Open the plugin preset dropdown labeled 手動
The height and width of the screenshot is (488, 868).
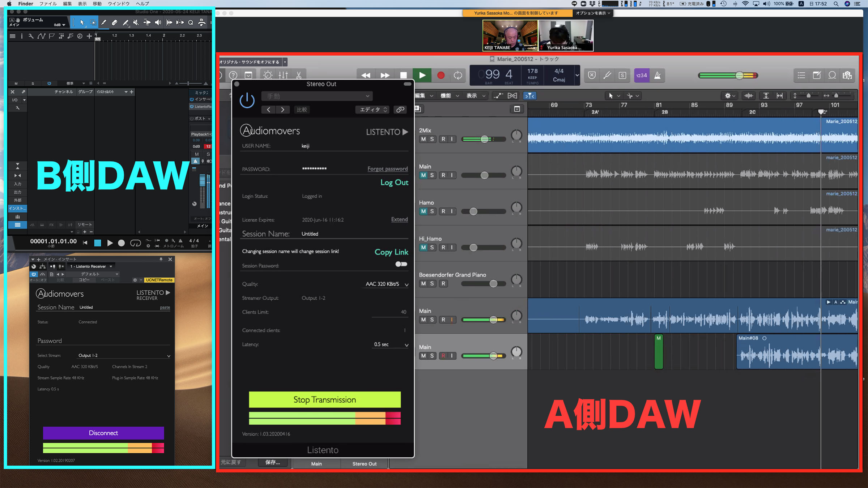pyautogui.click(x=317, y=96)
